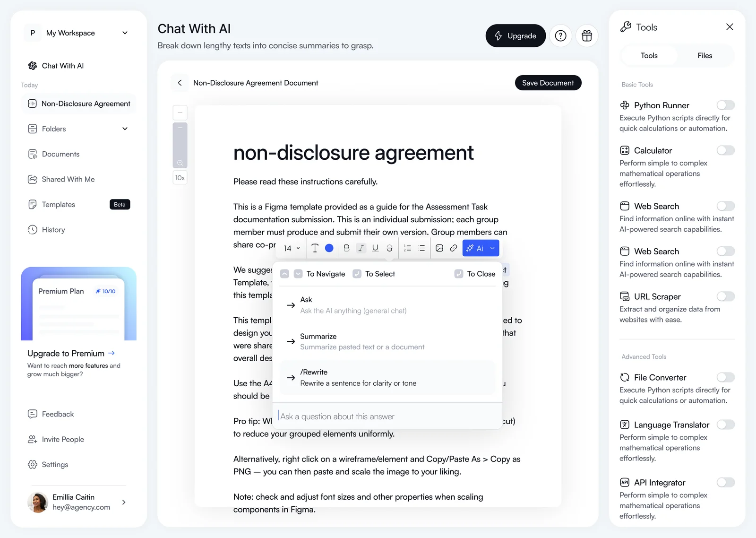Toggle bold formatting in the text toolbar
Image resolution: width=756 pixels, height=538 pixels.
346,248
